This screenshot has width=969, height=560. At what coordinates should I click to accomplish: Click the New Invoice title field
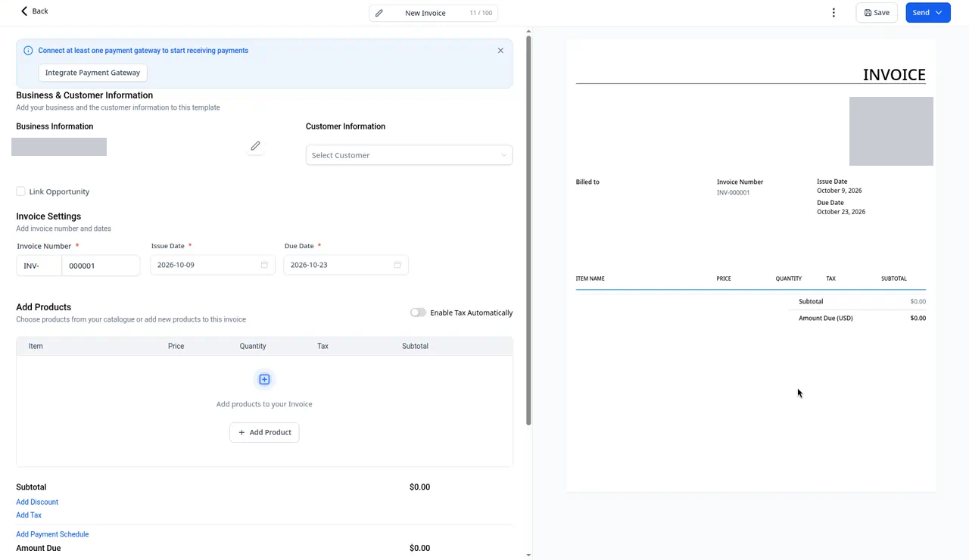[433, 13]
